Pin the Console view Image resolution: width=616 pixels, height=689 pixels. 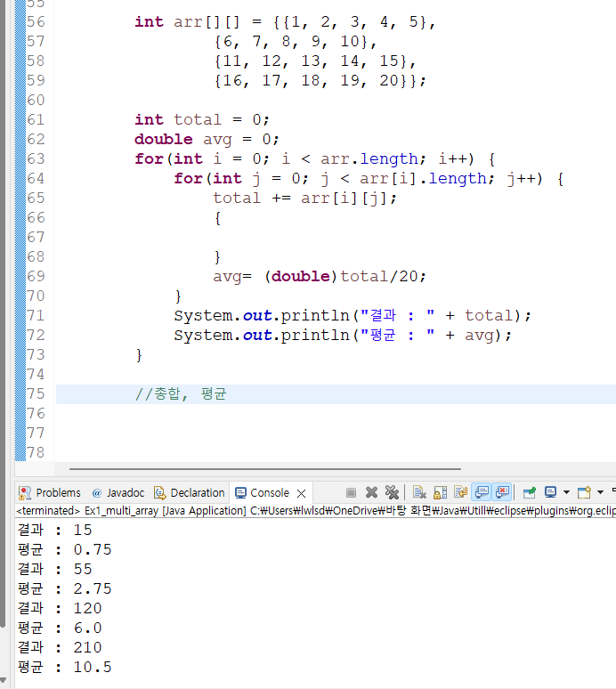click(x=530, y=492)
